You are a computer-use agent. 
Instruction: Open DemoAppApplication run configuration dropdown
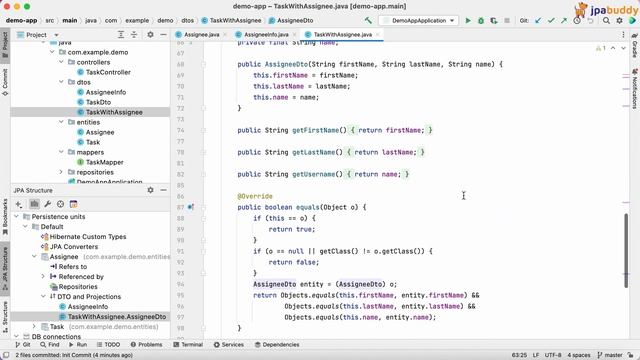pos(418,20)
